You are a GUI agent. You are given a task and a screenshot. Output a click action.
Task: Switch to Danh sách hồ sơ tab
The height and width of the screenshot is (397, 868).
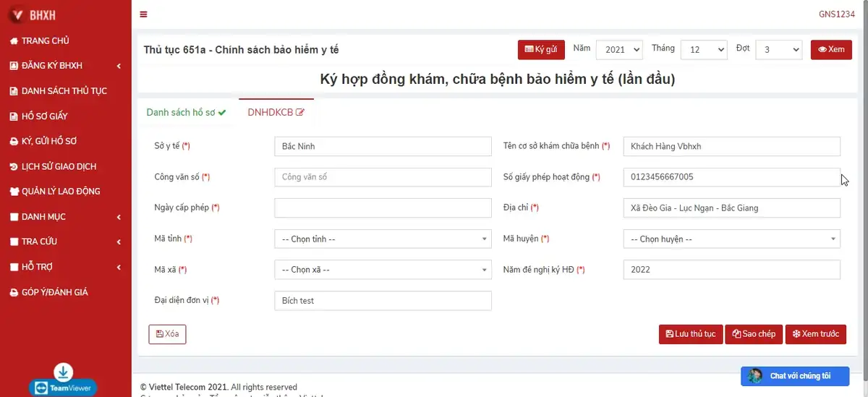pyautogui.click(x=187, y=112)
